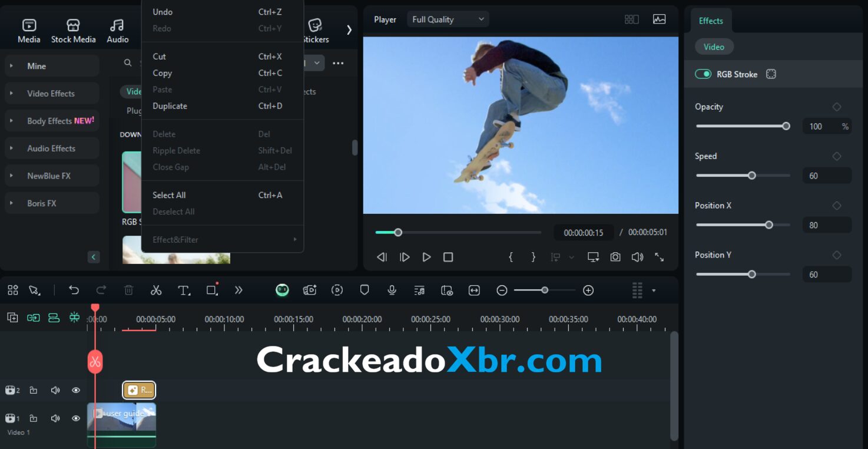This screenshot has height=449, width=868.
Task: Expand the Video Effects category
Action: click(52, 93)
